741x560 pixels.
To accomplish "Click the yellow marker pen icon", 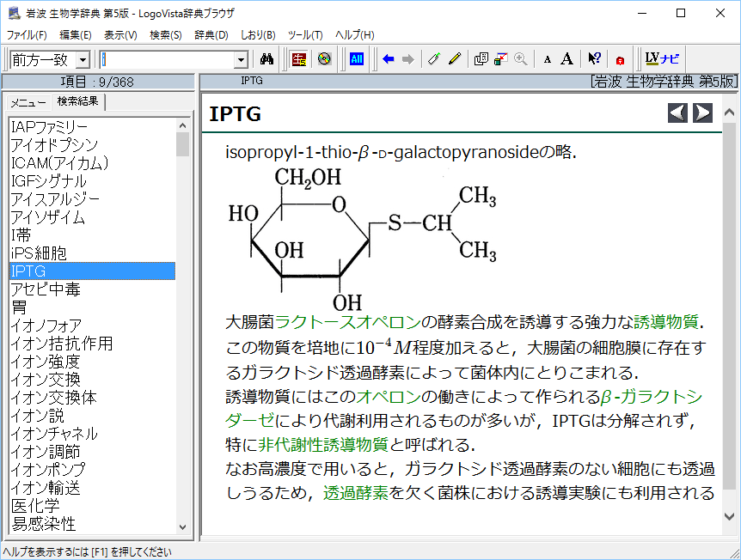I will (x=455, y=58).
